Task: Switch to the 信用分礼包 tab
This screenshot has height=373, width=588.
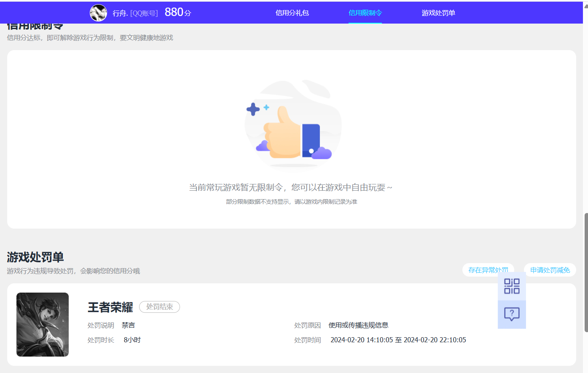Action: [292, 13]
